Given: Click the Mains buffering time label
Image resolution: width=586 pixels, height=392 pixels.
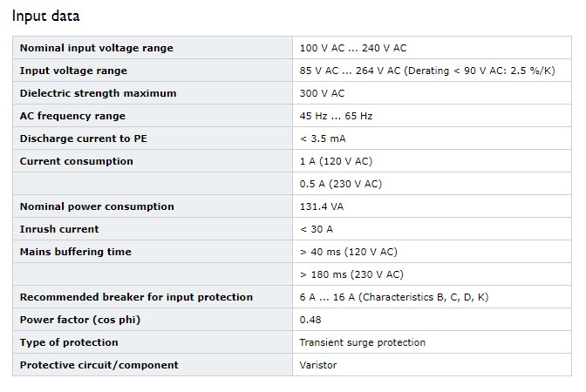Looking at the screenshot, I should (x=76, y=252).
